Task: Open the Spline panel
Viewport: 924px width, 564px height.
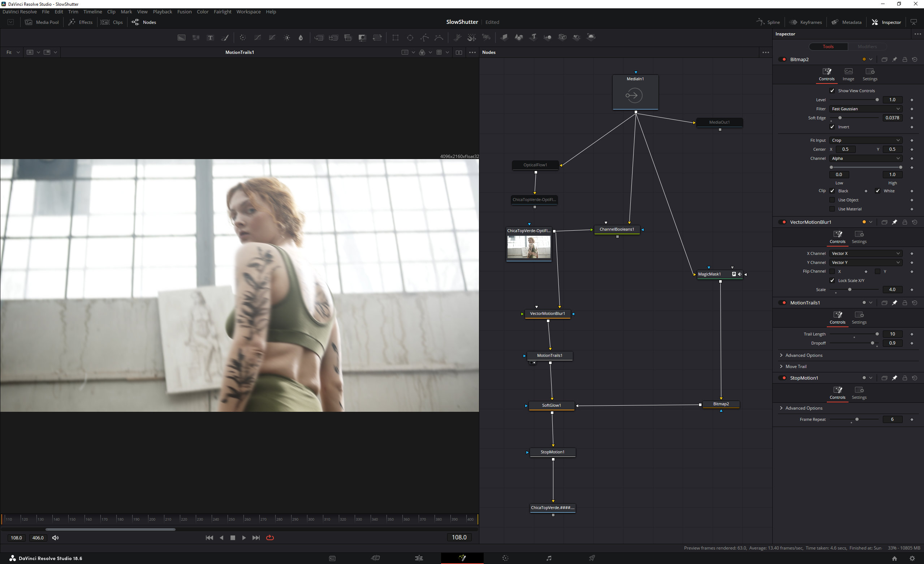Action: point(768,22)
